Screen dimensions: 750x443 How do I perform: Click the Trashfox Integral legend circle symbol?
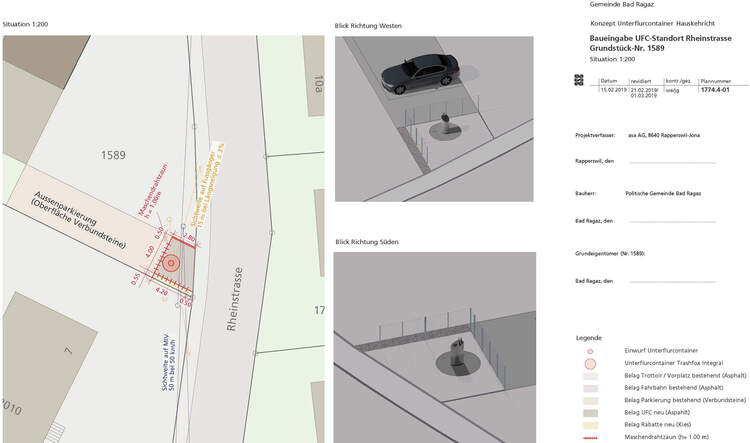point(591,363)
